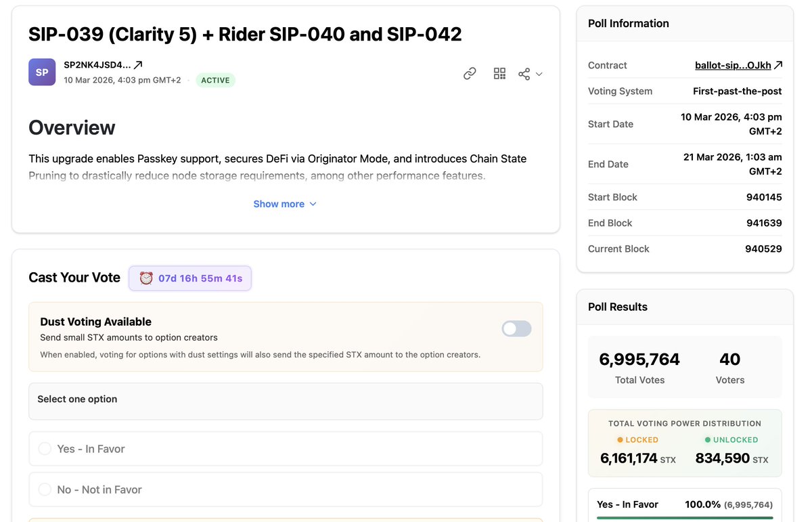Click the 100.0% result percentage

pyautogui.click(x=703, y=504)
